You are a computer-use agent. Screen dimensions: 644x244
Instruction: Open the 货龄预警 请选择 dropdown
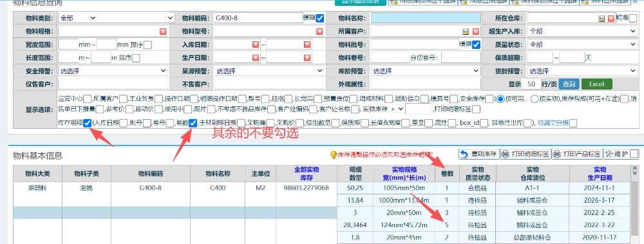pos(582,71)
